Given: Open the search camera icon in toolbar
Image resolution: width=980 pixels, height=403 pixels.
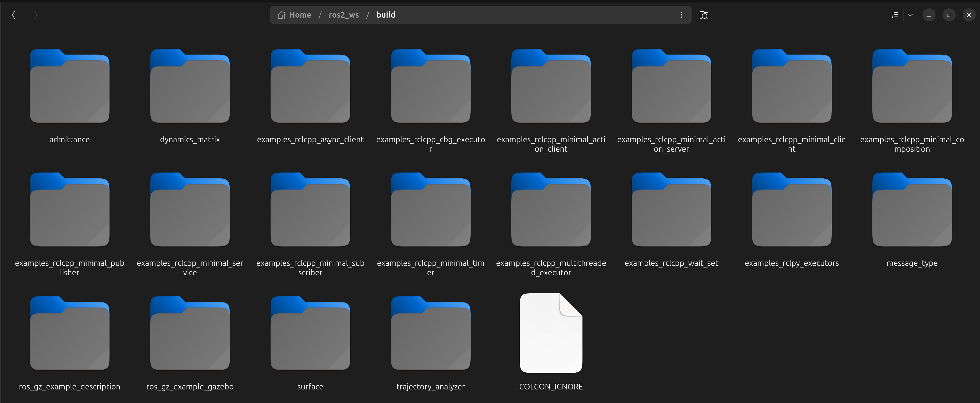Looking at the screenshot, I should (x=704, y=15).
